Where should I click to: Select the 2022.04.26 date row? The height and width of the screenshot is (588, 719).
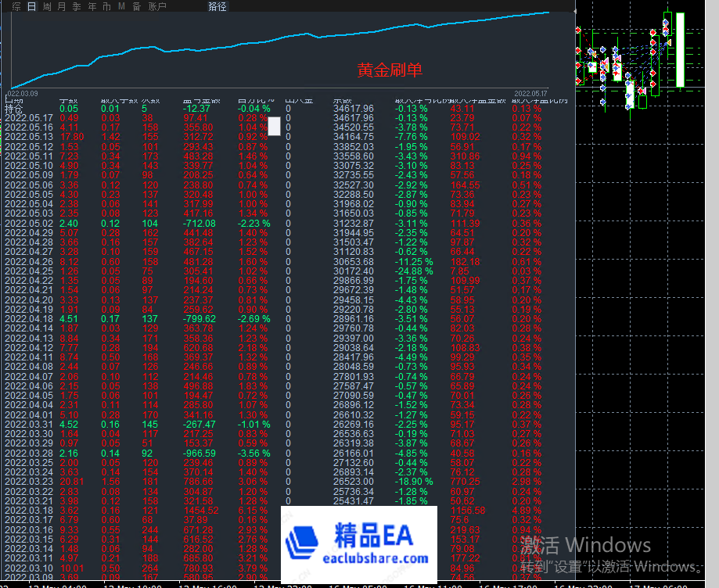pyautogui.click(x=29, y=262)
